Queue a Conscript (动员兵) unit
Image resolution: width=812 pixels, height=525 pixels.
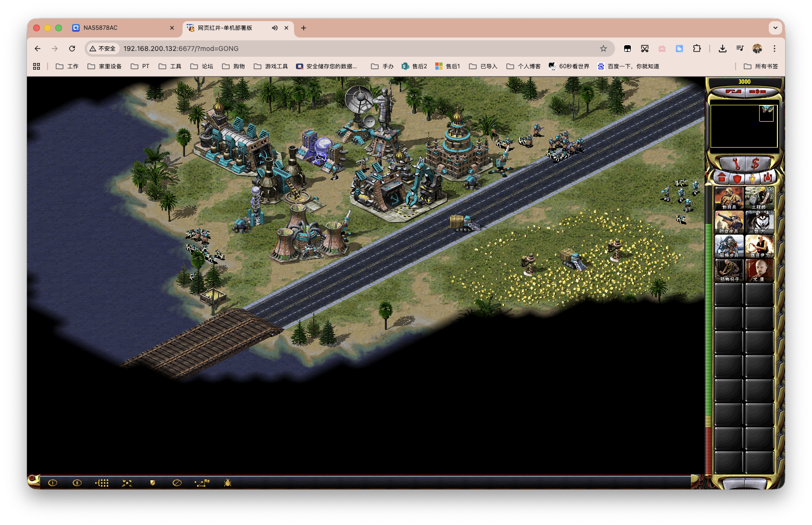pos(729,198)
